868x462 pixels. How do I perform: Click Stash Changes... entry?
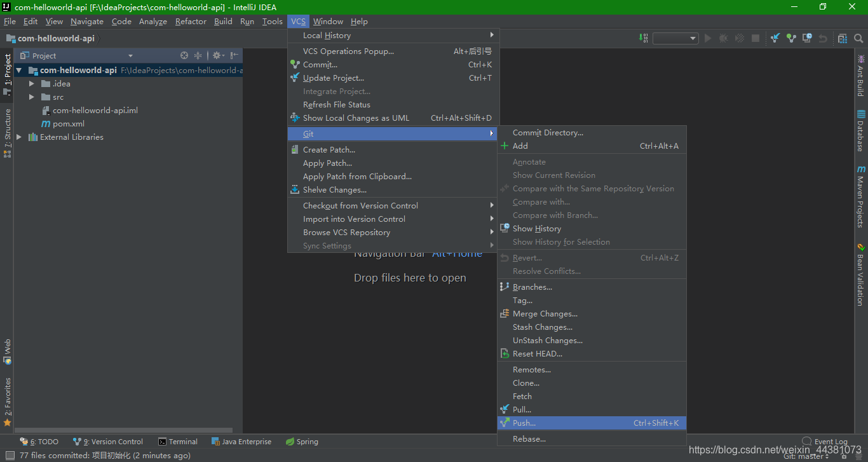592,327
